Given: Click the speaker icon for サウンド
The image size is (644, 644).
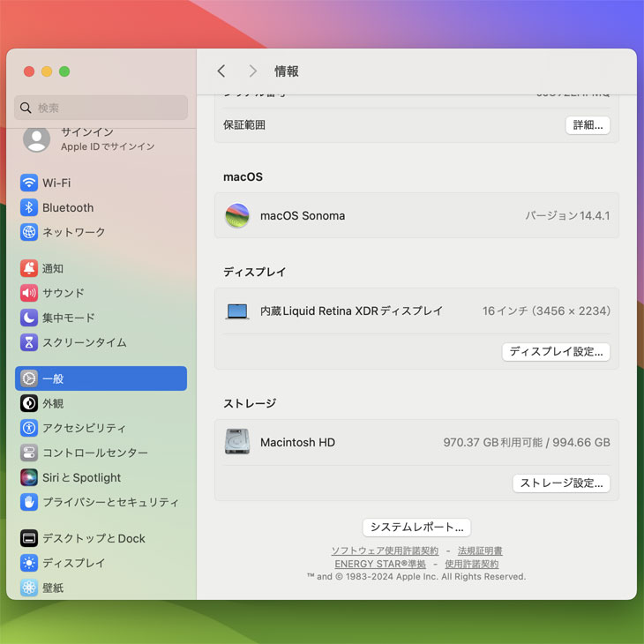Looking at the screenshot, I should pos(29,293).
